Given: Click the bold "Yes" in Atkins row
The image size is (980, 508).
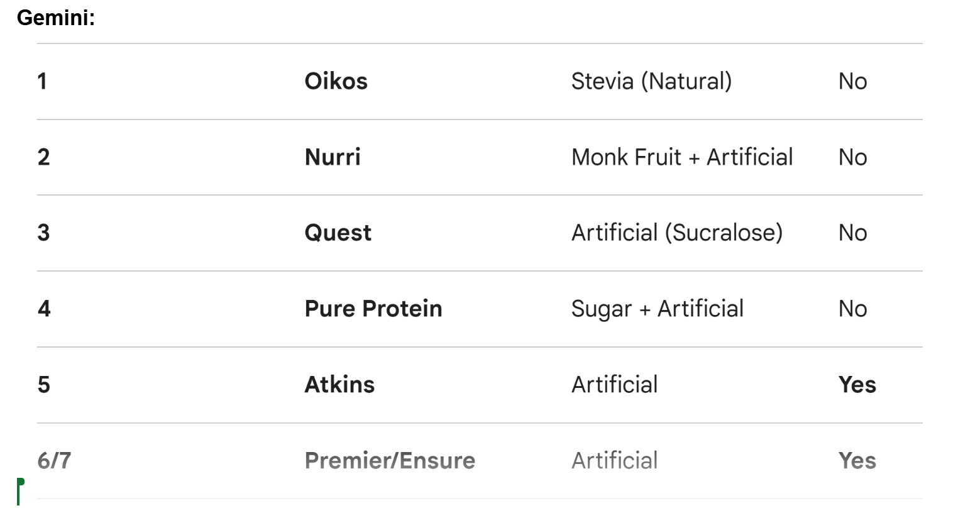Looking at the screenshot, I should pyautogui.click(x=857, y=385).
